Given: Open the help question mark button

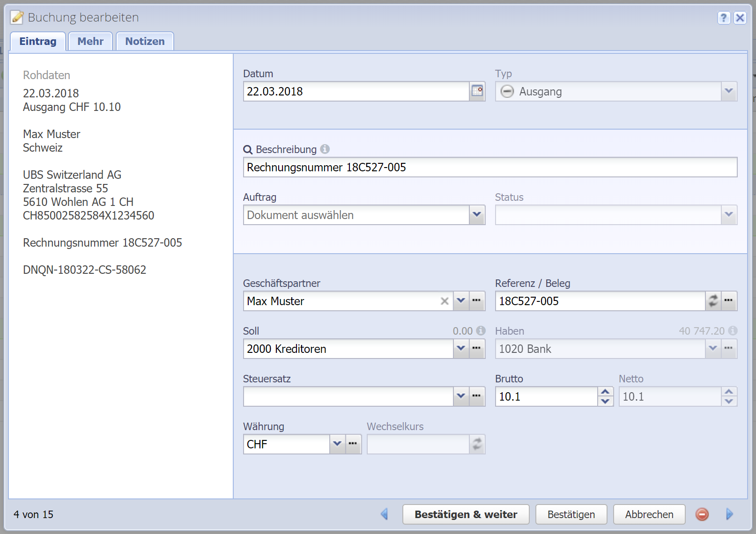Looking at the screenshot, I should pos(724,18).
